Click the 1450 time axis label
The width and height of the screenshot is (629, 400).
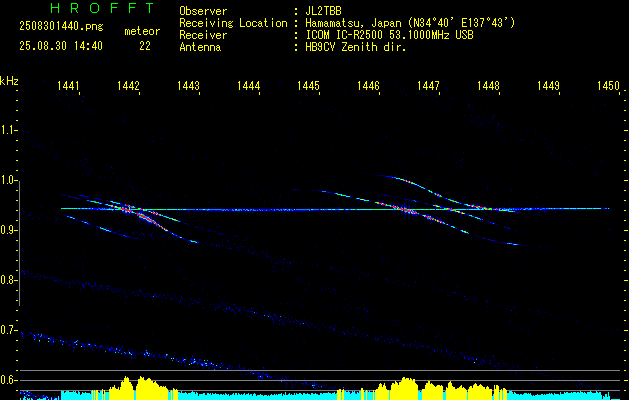pos(609,85)
